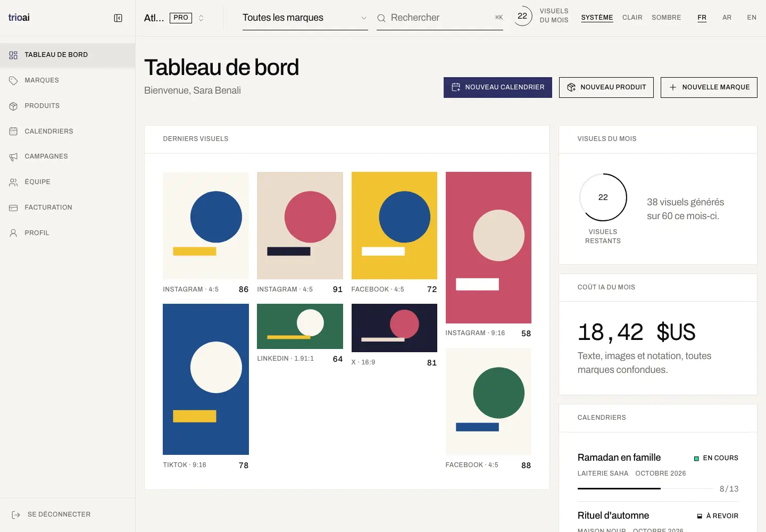Click the Atl... workspace name
Viewport: 766px width, 532px height.
pos(154,18)
